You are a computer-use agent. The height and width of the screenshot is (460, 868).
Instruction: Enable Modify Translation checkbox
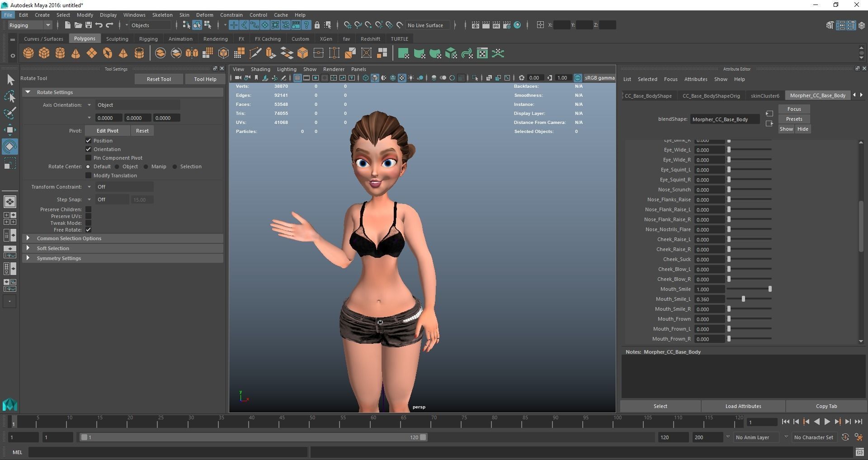89,175
